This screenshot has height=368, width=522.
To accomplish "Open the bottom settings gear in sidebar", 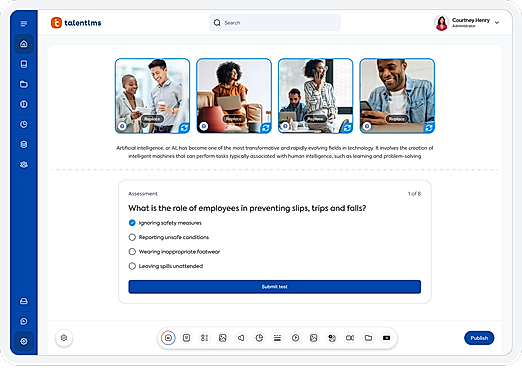I will pos(24,341).
